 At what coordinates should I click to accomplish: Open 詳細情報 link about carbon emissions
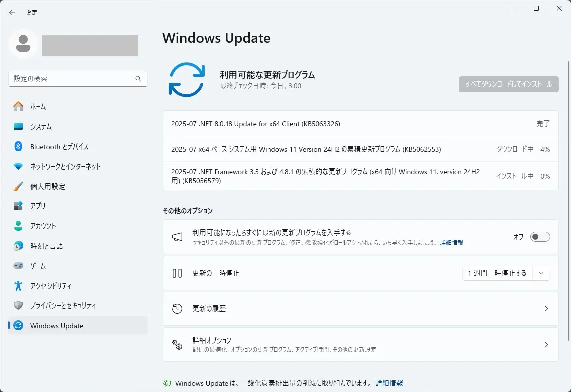(x=389, y=383)
